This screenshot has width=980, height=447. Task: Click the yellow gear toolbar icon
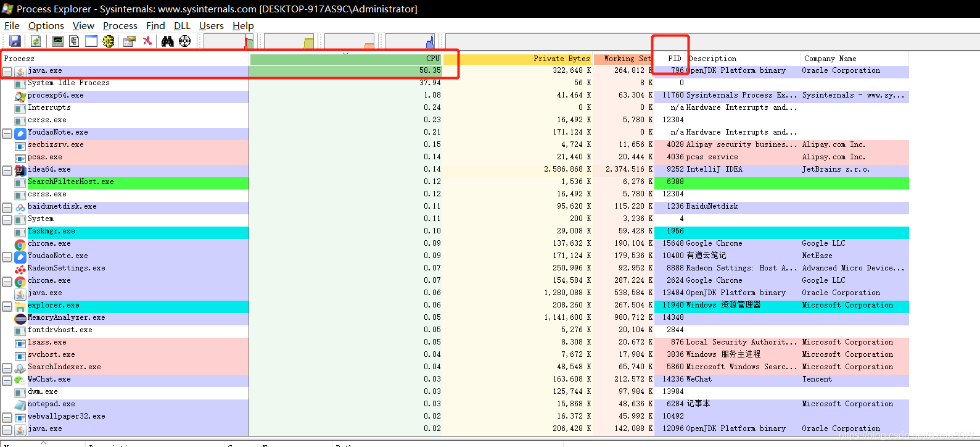pos(109,41)
